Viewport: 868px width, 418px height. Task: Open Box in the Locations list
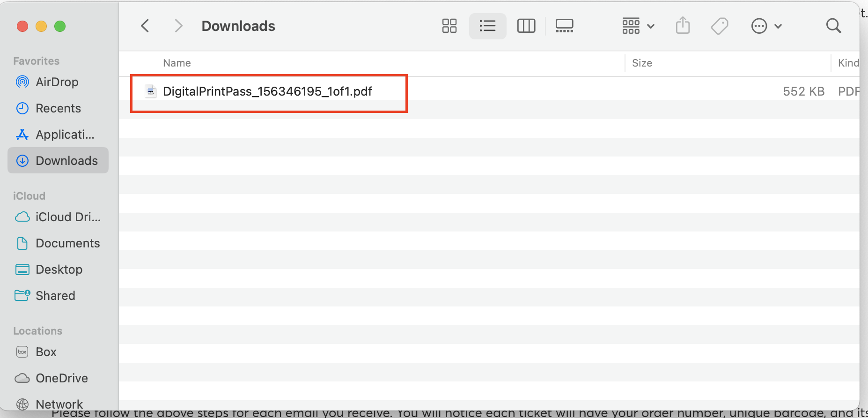[58, 352]
